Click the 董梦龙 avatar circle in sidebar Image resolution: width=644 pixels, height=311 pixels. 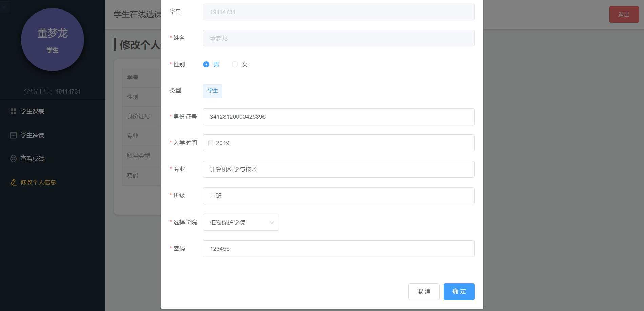[x=53, y=40]
